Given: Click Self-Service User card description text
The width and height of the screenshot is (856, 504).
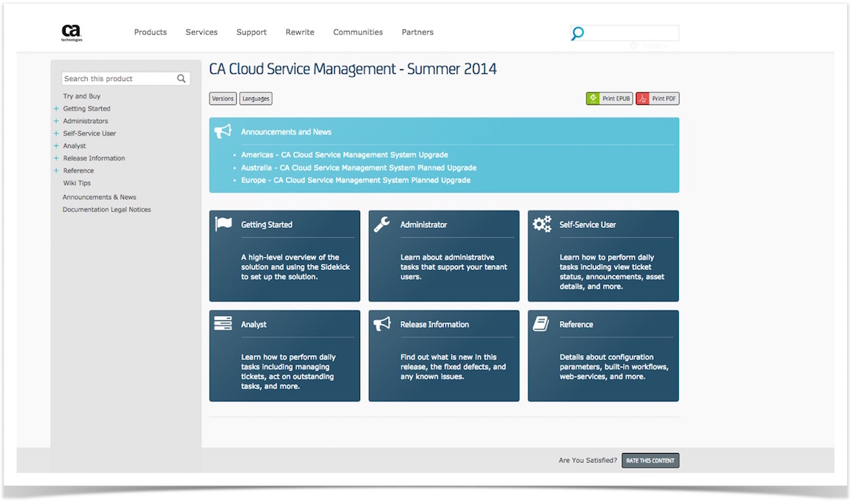Looking at the screenshot, I should 612,272.
